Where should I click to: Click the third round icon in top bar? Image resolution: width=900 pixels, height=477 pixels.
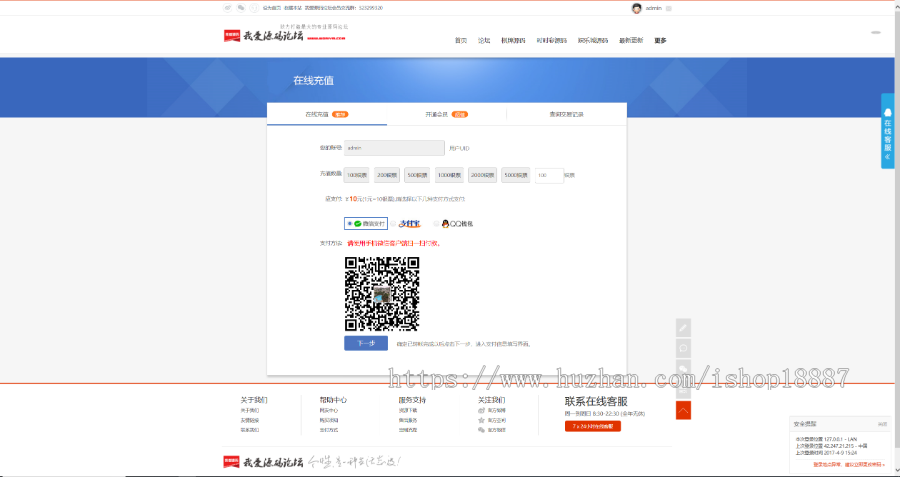(x=254, y=8)
